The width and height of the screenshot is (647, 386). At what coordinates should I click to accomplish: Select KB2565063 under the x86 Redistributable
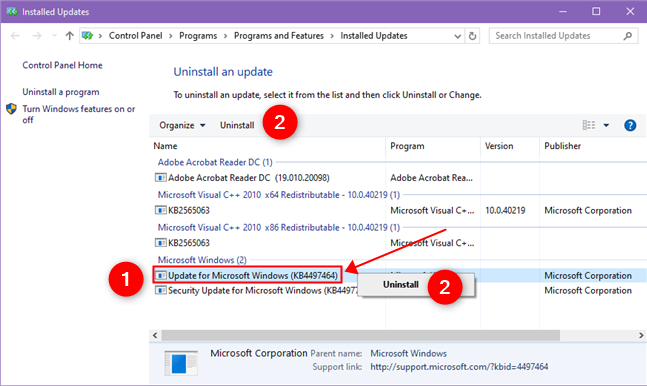tap(189, 243)
